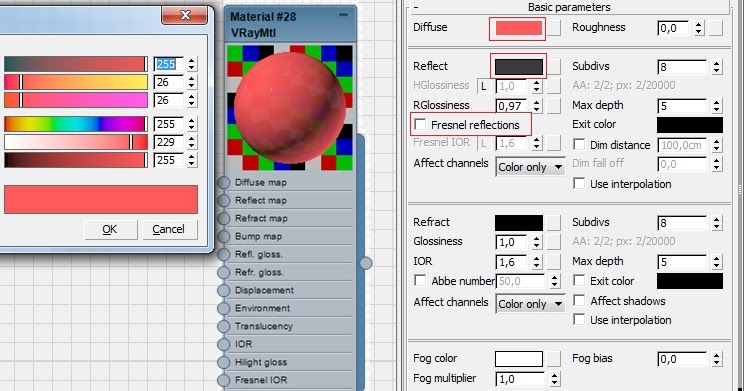Click RGlossiness spinner arrows
The height and width of the screenshot is (391, 744).
click(537, 106)
